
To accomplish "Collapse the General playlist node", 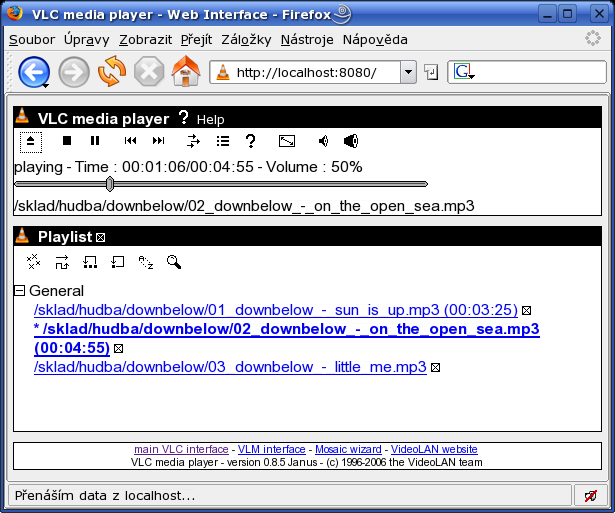I will pos(19,291).
